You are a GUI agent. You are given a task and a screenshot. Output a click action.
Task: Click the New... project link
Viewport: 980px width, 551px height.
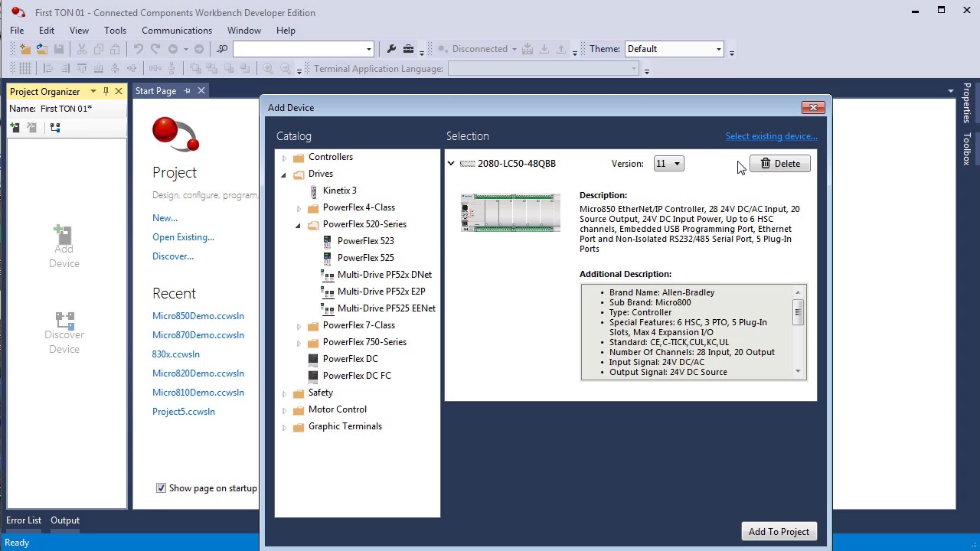click(x=165, y=218)
